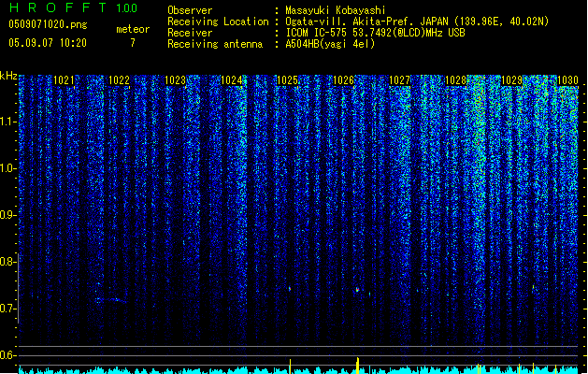Click the 1027 time marker
Viewport: 588px width, 374px height.
(399, 80)
